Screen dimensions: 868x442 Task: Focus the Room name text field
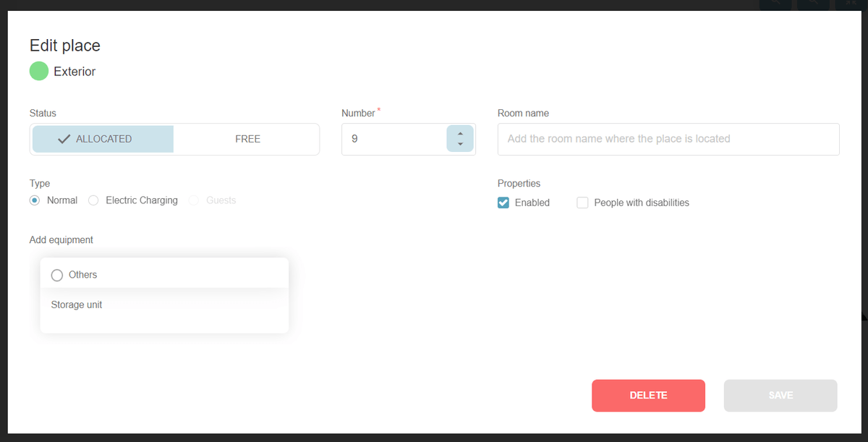(668, 139)
